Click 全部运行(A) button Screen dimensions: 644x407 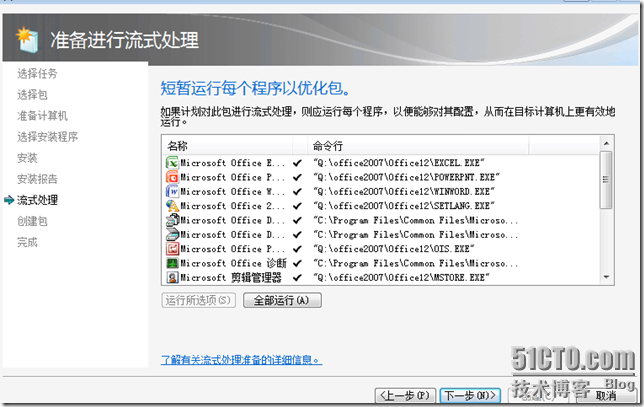[282, 300]
